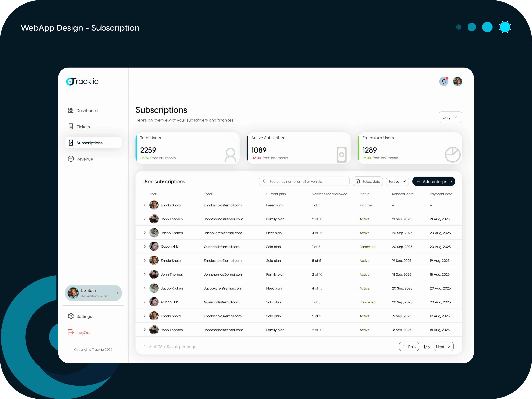
Task: Click the Tickets sidebar icon
Action: (71, 127)
